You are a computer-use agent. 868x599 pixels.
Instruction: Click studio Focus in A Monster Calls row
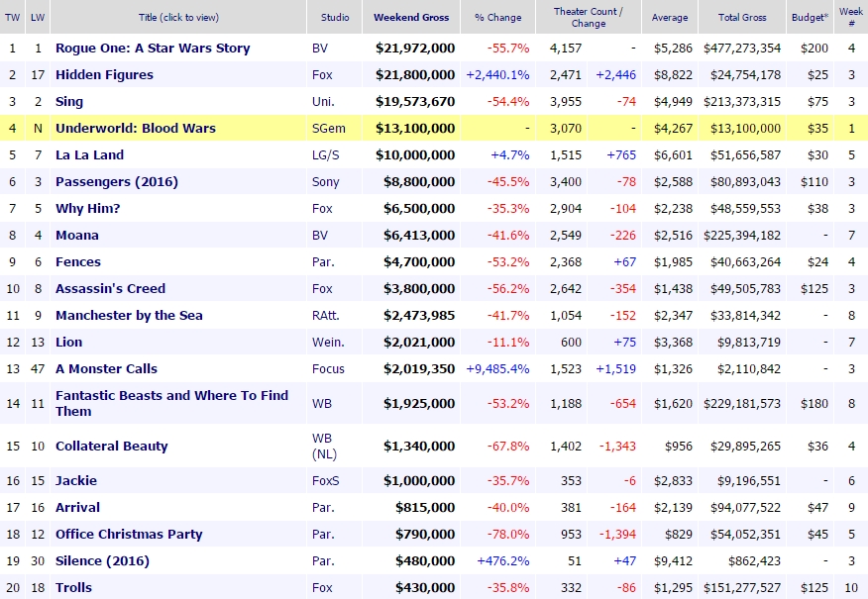point(328,369)
